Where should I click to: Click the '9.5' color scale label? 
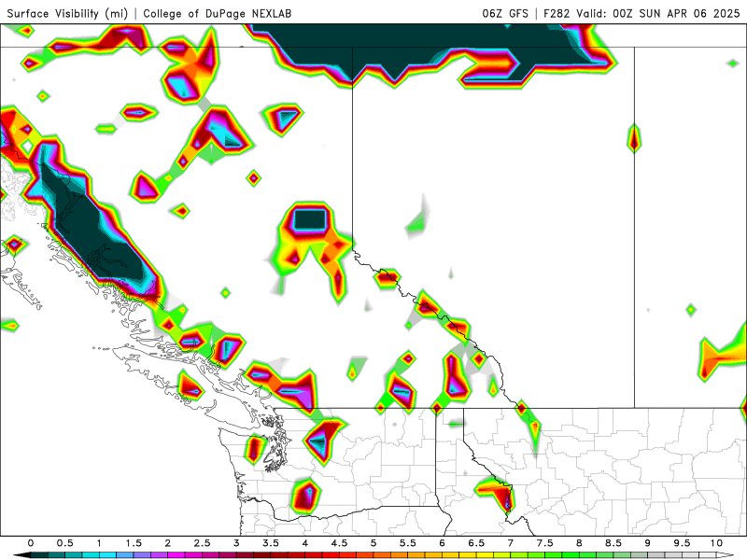tap(683, 543)
